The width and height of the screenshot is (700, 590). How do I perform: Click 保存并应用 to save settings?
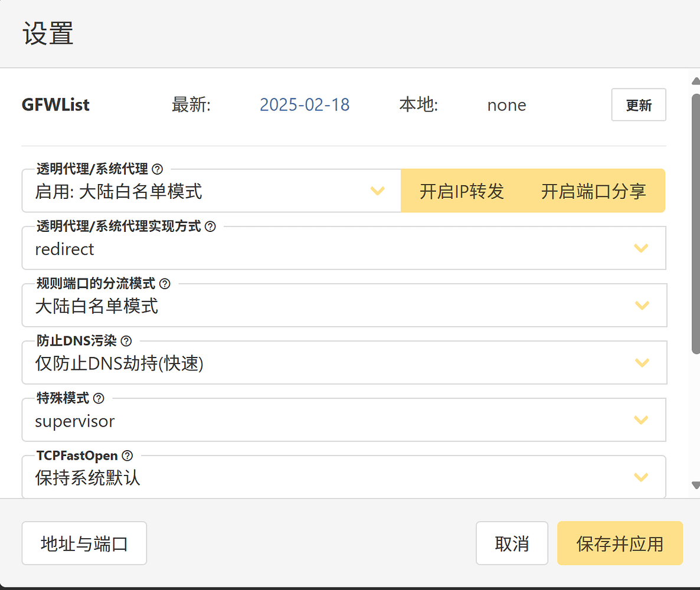(x=620, y=543)
